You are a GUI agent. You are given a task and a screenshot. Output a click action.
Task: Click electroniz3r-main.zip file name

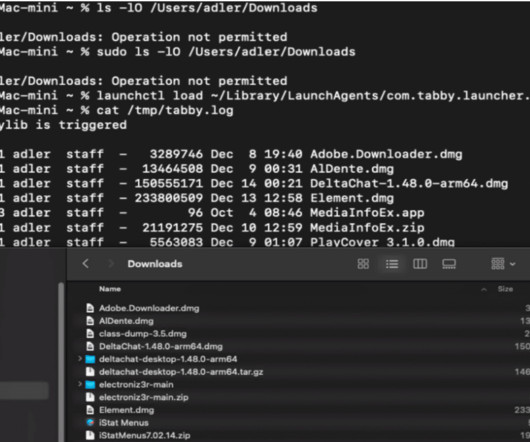pos(144,397)
